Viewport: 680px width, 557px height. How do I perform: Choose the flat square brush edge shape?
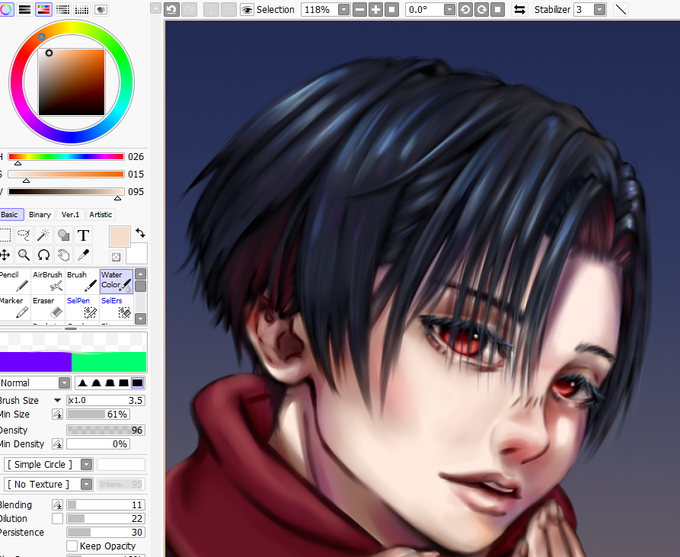coord(137,383)
